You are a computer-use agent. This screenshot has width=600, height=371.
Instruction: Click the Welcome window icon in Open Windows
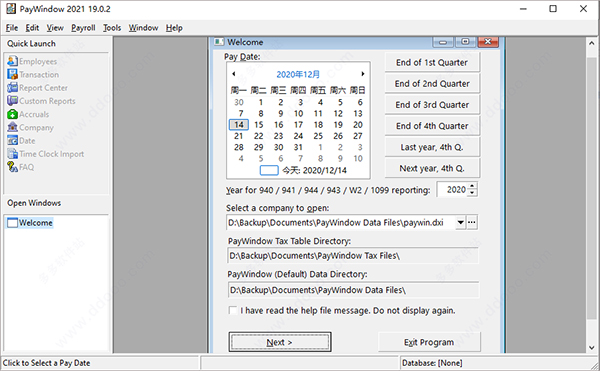(13, 223)
